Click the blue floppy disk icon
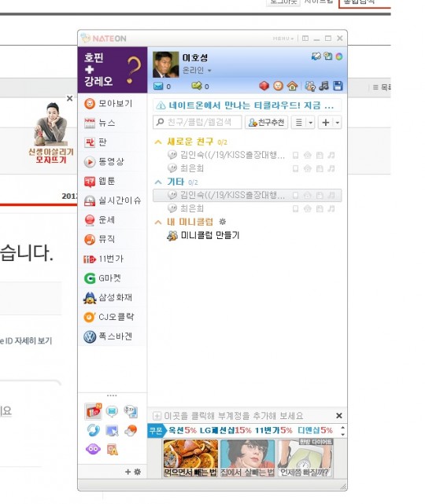The width and height of the screenshot is (425, 504). [338, 86]
